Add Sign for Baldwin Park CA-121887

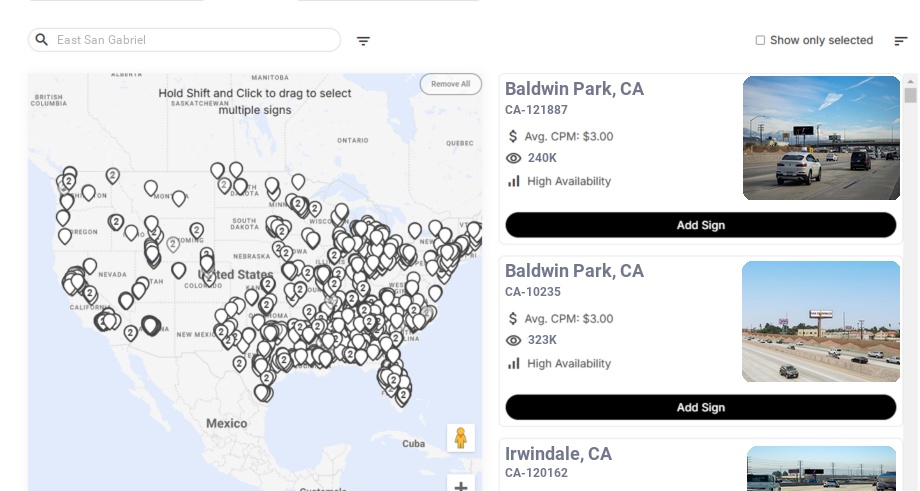[700, 225]
